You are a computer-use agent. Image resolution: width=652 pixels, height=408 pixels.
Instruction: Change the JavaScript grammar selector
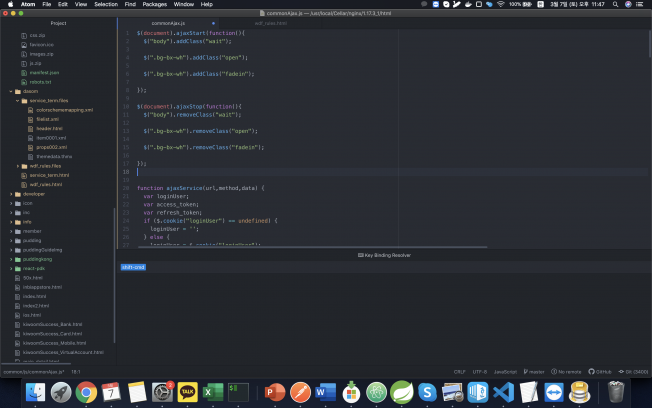(x=505, y=371)
